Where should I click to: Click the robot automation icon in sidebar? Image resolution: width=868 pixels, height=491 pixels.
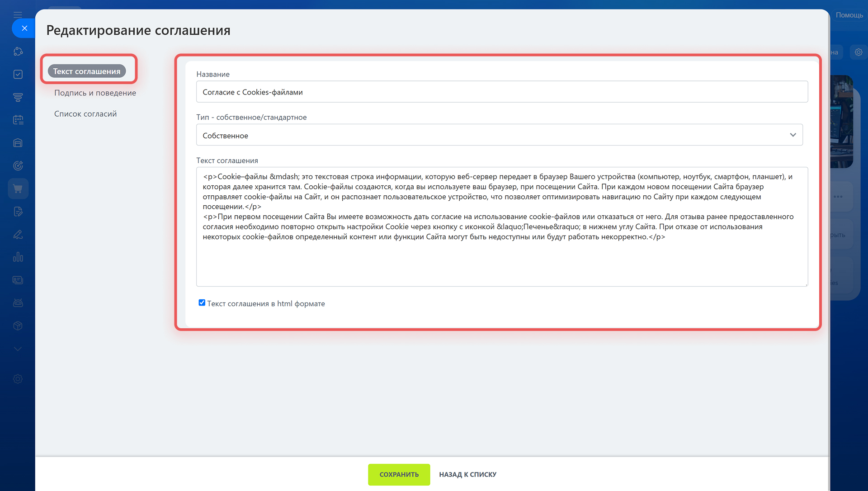18,303
